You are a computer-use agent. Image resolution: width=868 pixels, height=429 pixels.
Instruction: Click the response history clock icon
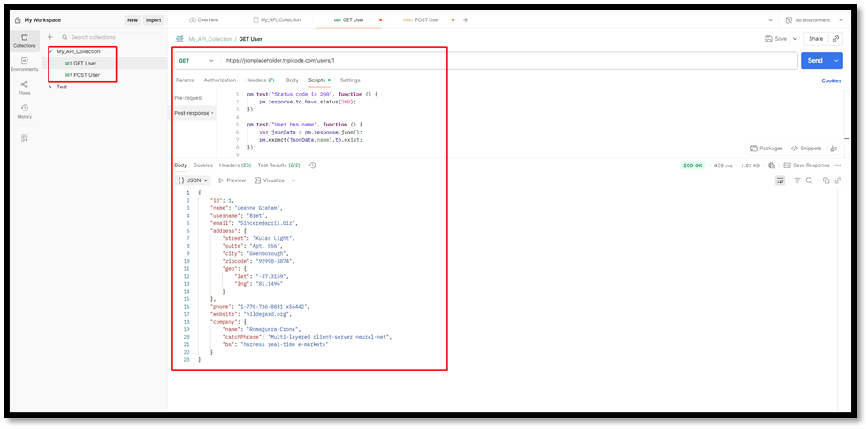pos(312,165)
